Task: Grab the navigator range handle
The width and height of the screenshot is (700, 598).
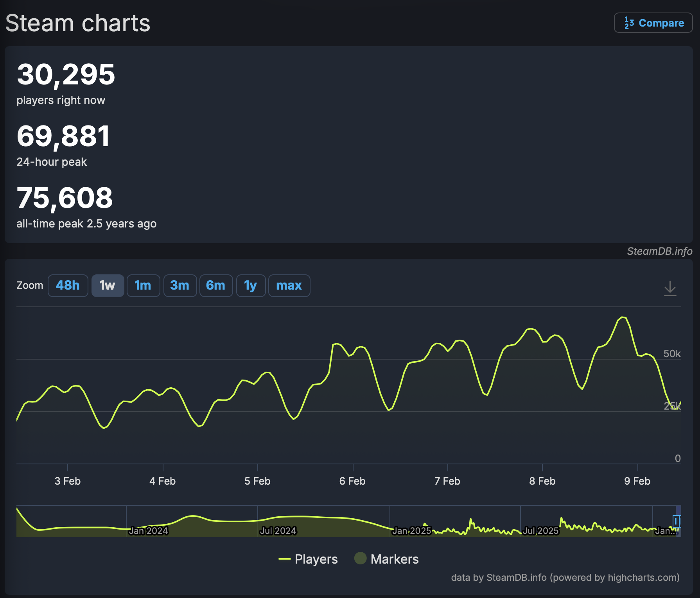Action: pos(676,521)
